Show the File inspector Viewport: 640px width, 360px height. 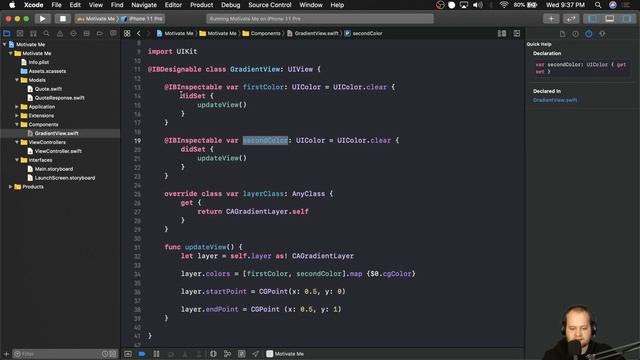tap(562, 34)
